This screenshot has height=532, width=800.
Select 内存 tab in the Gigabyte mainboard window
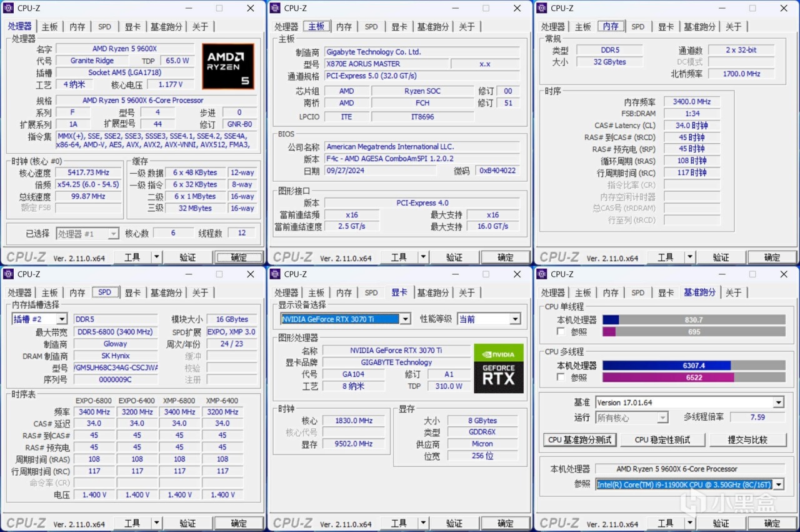pyautogui.click(x=344, y=27)
